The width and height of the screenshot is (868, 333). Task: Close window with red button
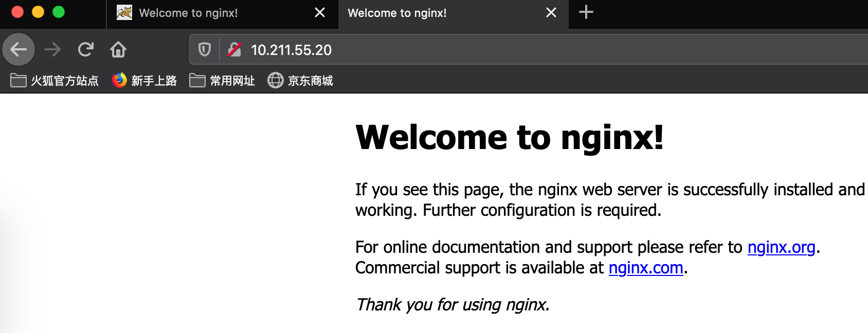[x=17, y=12]
